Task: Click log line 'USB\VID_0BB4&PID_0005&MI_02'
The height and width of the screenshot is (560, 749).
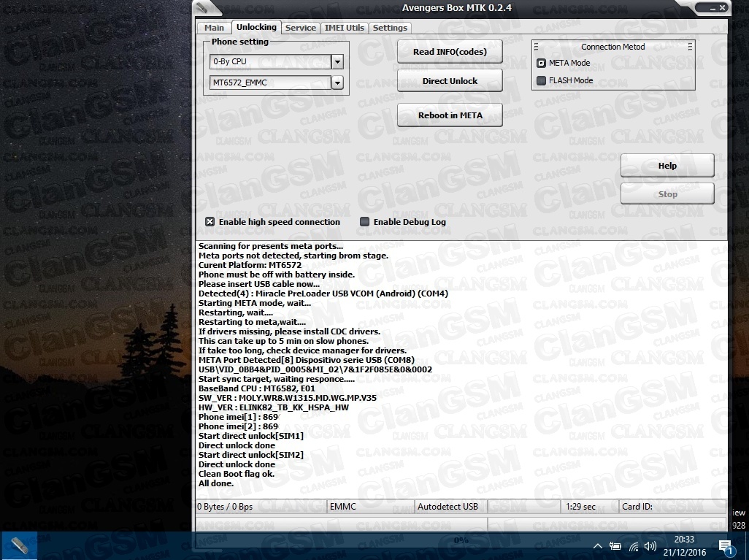Action: click(315, 369)
